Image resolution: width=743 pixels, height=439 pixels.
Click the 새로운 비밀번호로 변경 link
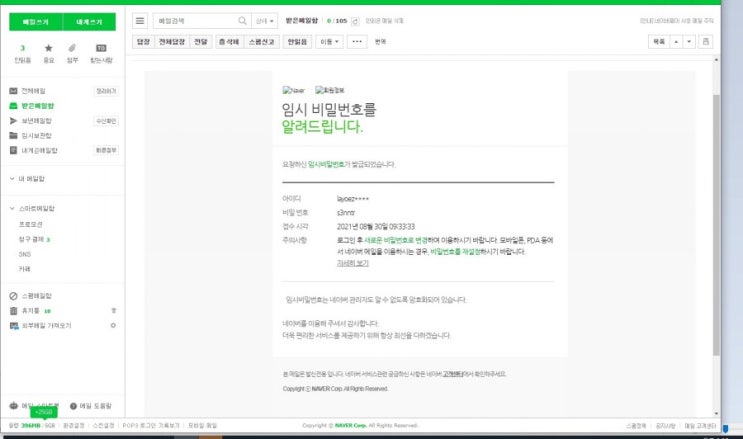coord(396,240)
